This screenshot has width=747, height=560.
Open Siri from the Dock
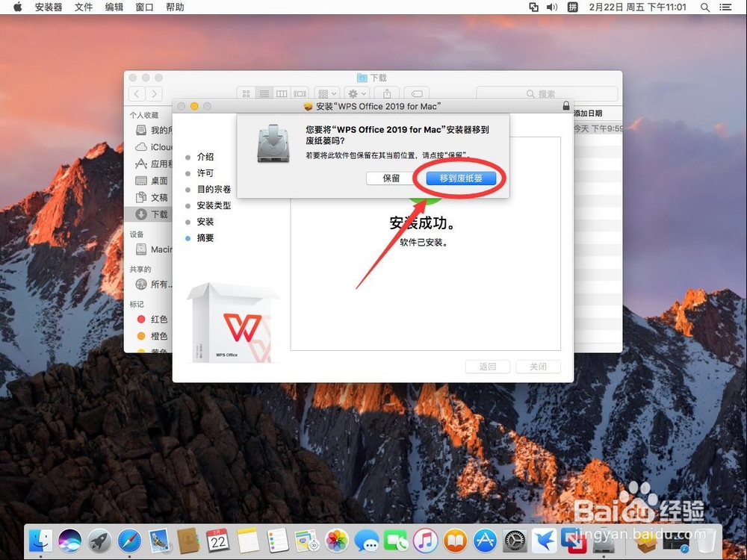pyautogui.click(x=70, y=541)
